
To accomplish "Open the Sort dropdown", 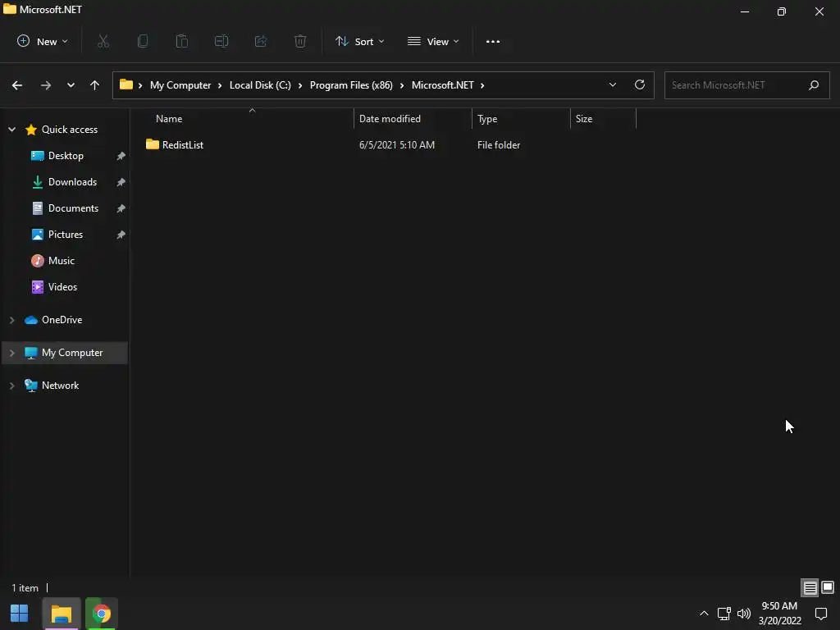I will (359, 41).
